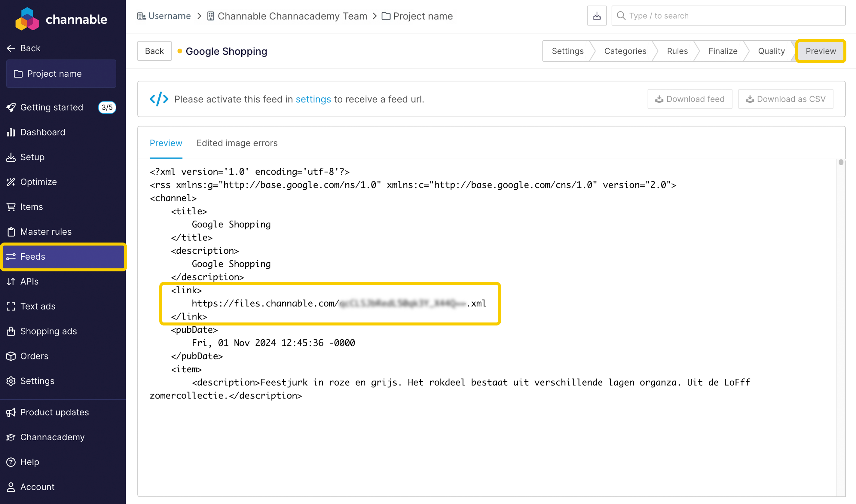Select Feeds in the sidebar
This screenshot has height=504, width=856.
[x=63, y=256]
